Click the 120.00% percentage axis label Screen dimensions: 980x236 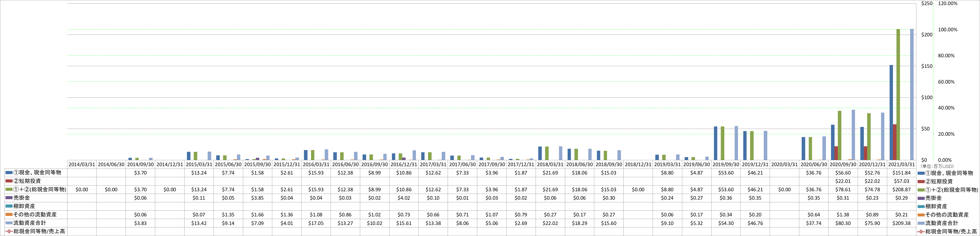[x=948, y=4]
